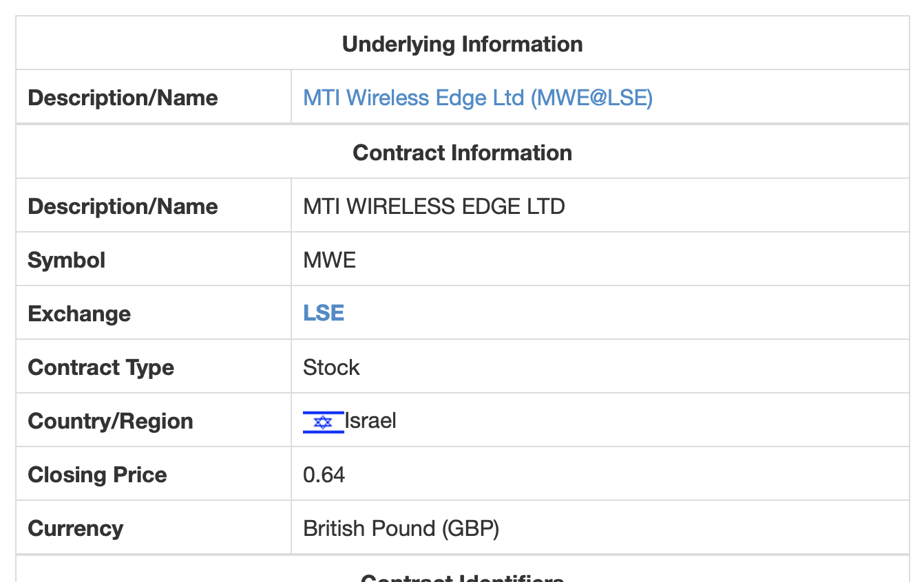The height and width of the screenshot is (582, 924).
Task: Select the Stock contract type value
Action: [331, 367]
